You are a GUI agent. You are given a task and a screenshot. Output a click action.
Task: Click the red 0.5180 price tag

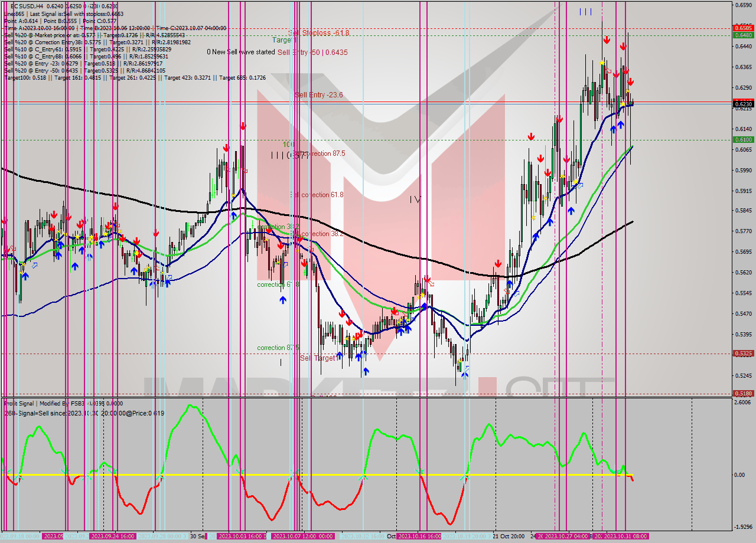click(742, 393)
